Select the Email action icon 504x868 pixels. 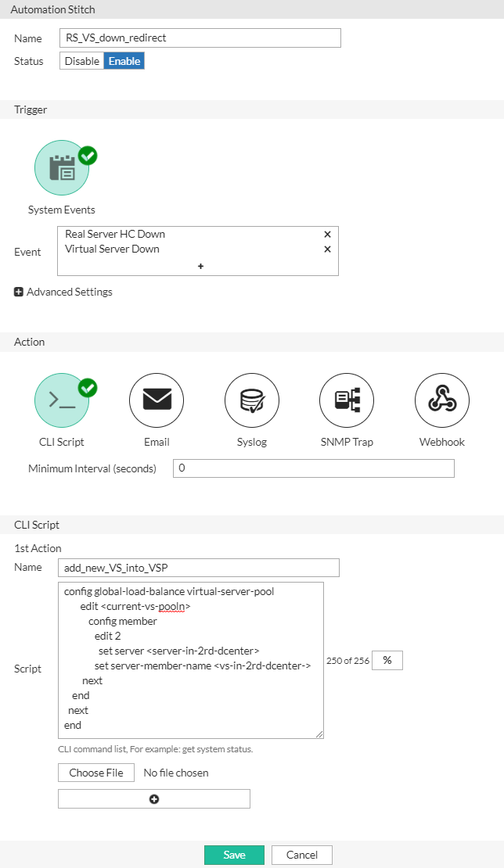tap(156, 400)
